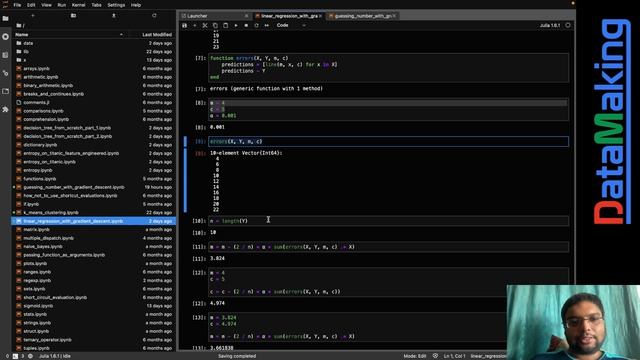640x360 pixels.
Task: Refresh the file list
Action: point(154,16)
